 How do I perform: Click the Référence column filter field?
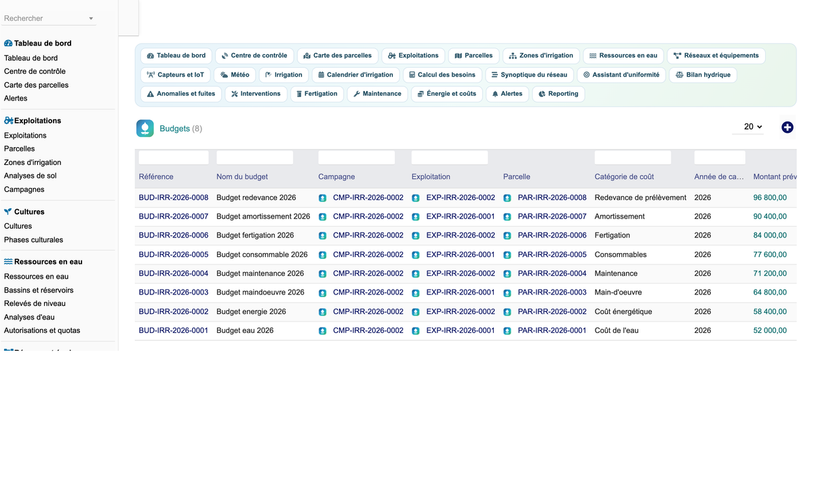[174, 157]
